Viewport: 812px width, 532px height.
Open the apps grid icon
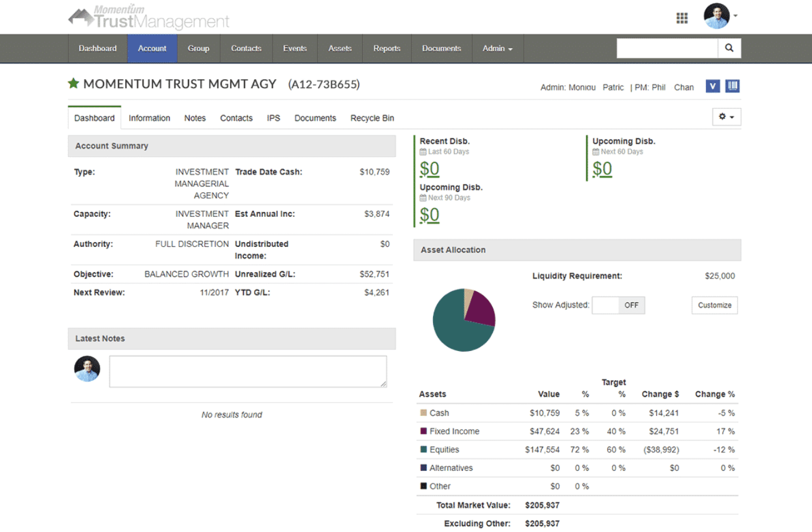[681, 18]
